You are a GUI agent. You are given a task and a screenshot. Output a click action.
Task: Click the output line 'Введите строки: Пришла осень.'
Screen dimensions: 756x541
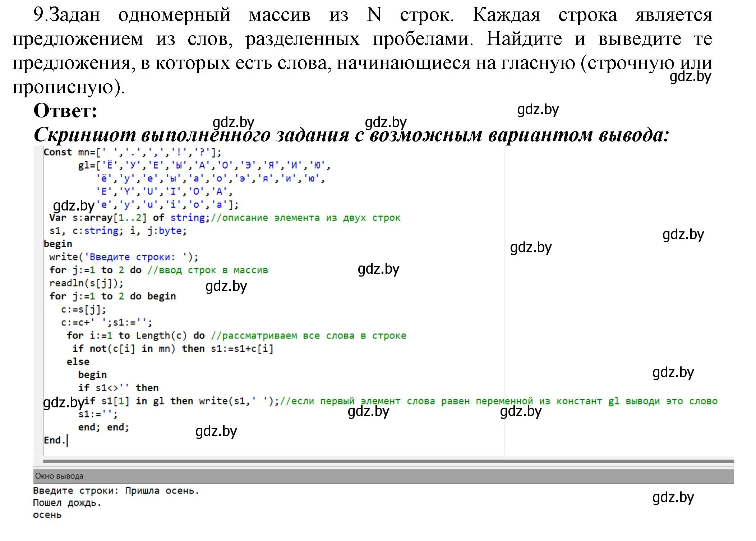(116, 491)
